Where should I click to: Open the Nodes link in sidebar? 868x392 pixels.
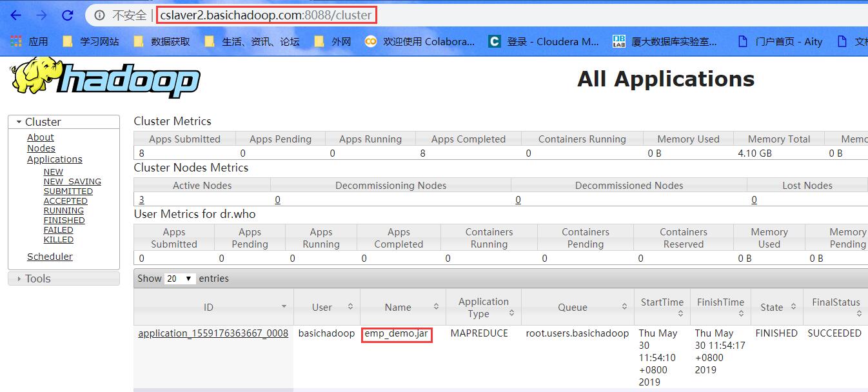coord(41,148)
